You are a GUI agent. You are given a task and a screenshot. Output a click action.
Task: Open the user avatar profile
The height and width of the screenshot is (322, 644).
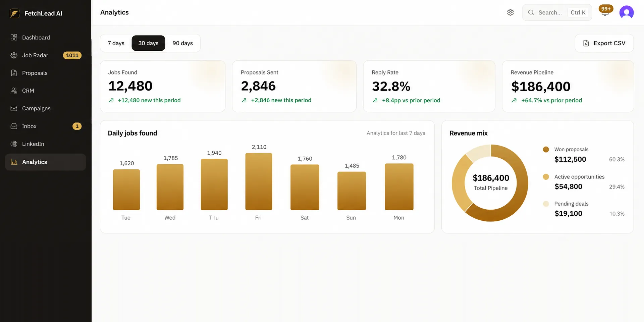pos(626,13)
